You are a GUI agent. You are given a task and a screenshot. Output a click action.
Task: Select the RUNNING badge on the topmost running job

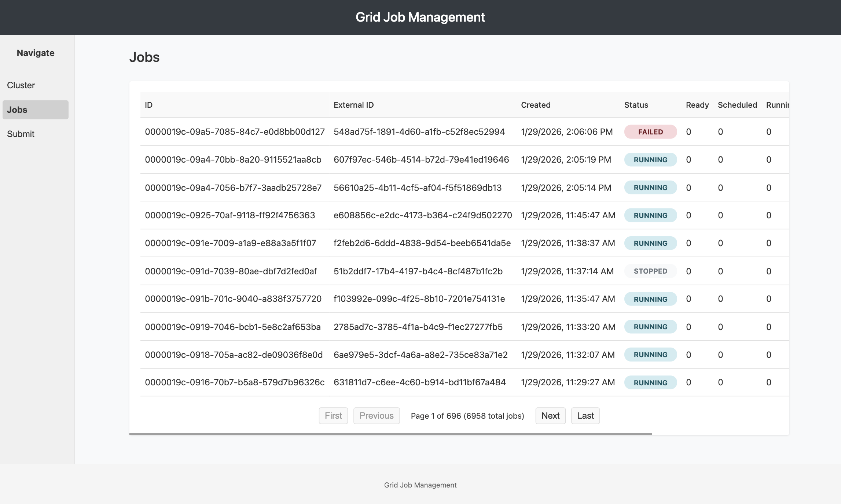(650, 160)
